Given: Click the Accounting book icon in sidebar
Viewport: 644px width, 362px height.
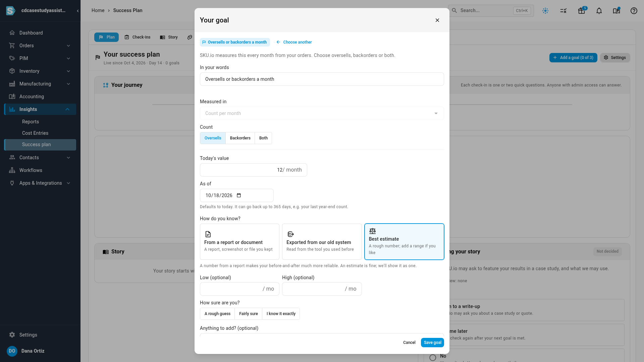Looking at the screenshot, I should click(12, 97).
